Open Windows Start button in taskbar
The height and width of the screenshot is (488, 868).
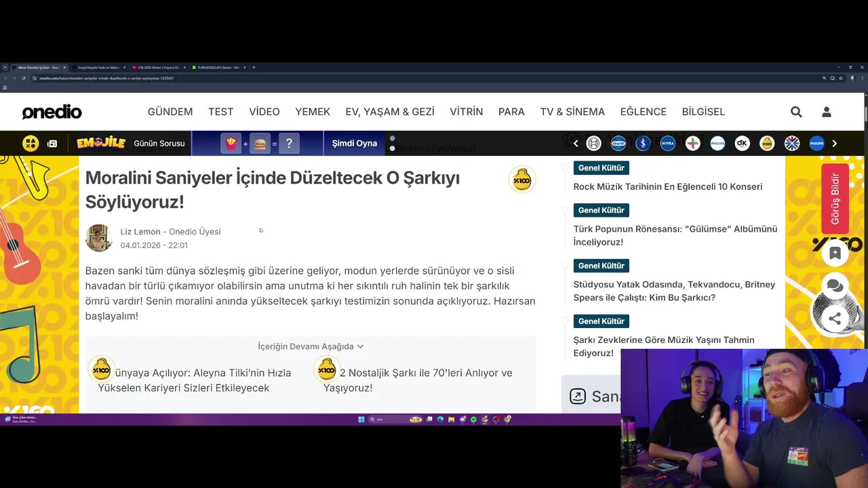pyautogui.click(x=361, y=420)
